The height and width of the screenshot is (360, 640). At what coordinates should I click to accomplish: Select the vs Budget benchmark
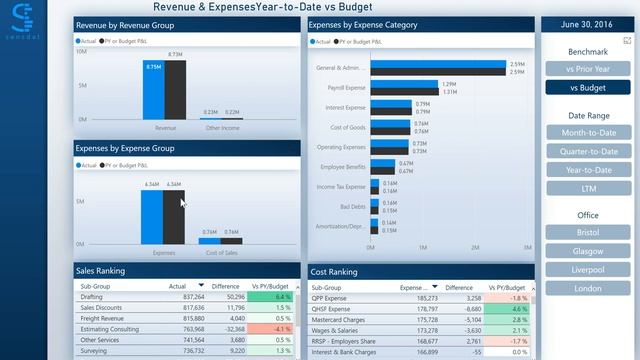[x=588, y=88]
